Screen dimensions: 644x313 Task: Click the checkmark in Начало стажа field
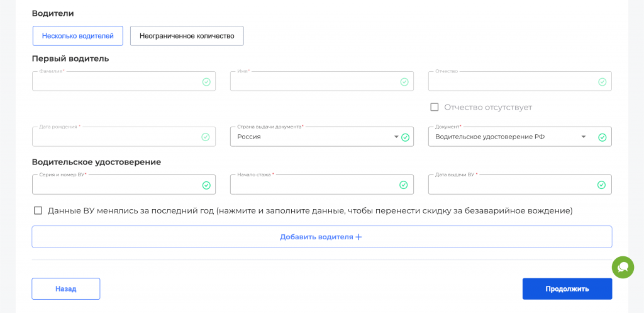(x=404, y=185)
